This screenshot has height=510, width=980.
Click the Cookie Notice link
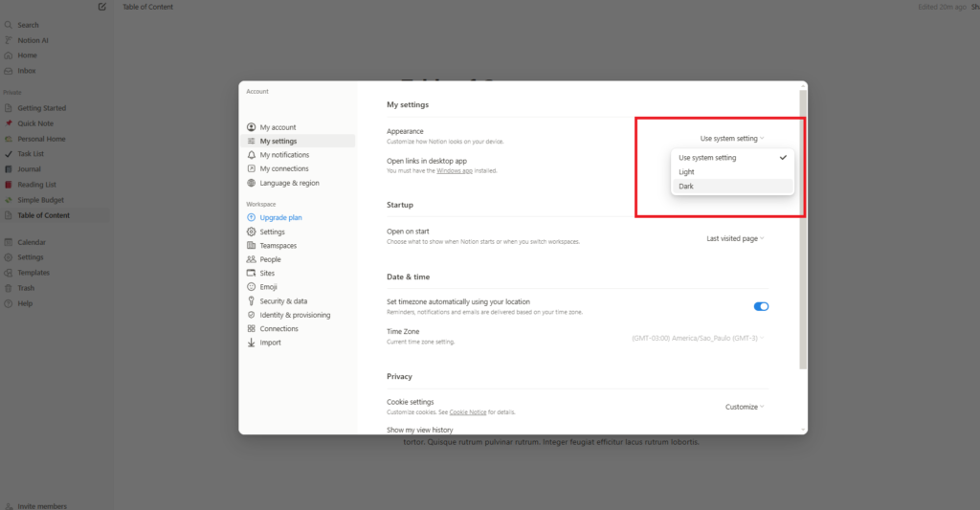(467, 412)
